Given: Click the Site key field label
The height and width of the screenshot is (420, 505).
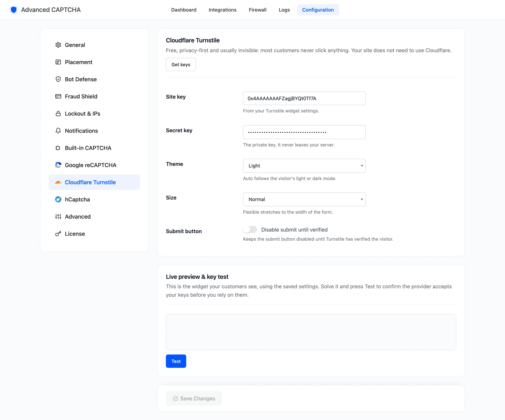Looking at the screenshot, I should pyautogui.click(x=176, y=97).
